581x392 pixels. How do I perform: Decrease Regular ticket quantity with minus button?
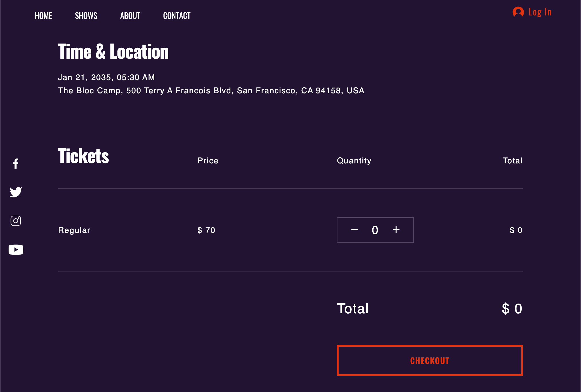(355, 230)
